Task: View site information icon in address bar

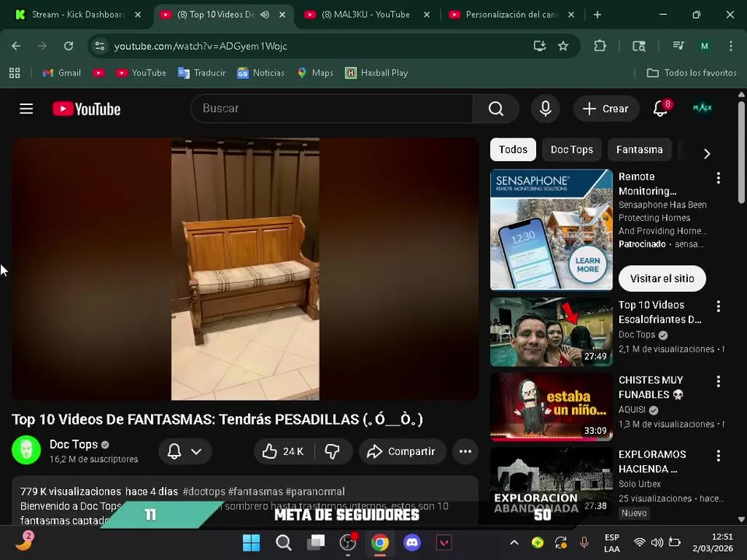Action: (x=100, y=46)
